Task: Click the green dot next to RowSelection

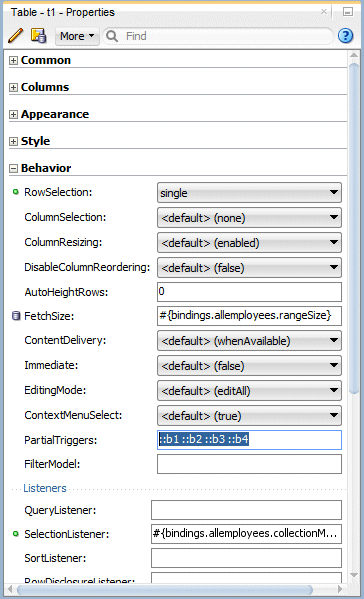Action: pos(16,192)
